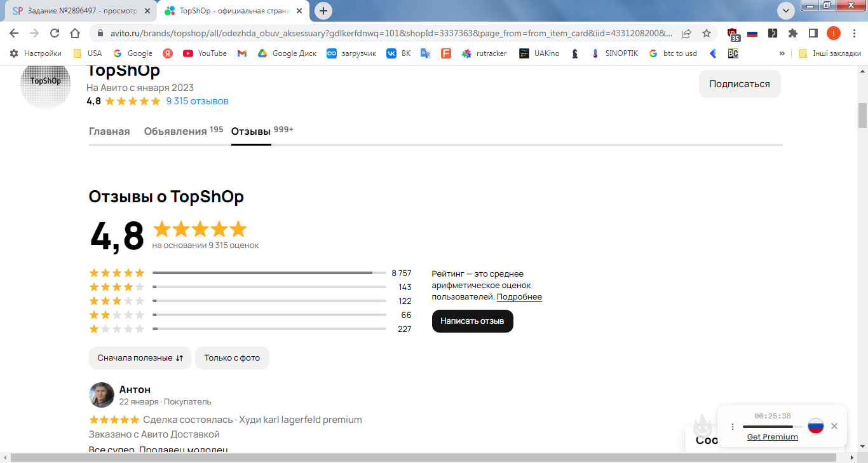This screenshot has width=868, height=463.
Task: Open the rutracker bookmark
Action: point(484,53)
